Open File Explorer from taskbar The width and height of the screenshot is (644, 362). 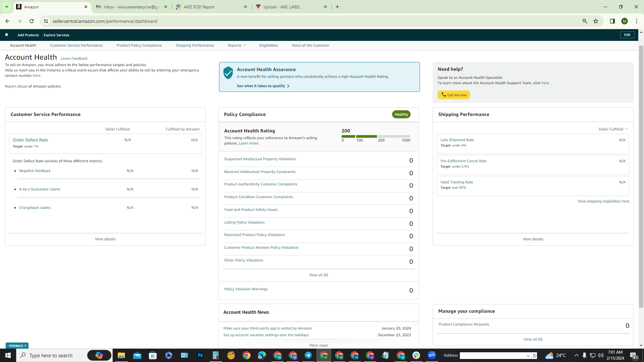(x=121, y=355)
